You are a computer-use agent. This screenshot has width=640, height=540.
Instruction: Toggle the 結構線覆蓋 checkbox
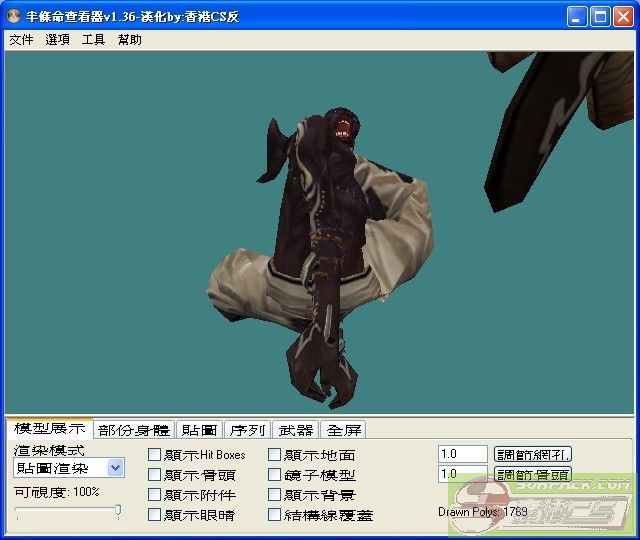click(275, 515)
